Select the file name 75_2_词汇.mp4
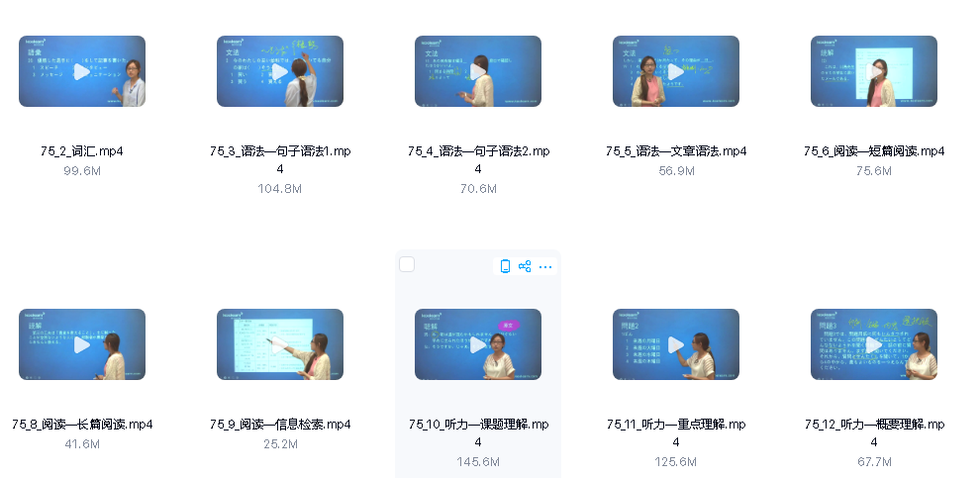The image size is (980, 478). (x=82, y=151)
